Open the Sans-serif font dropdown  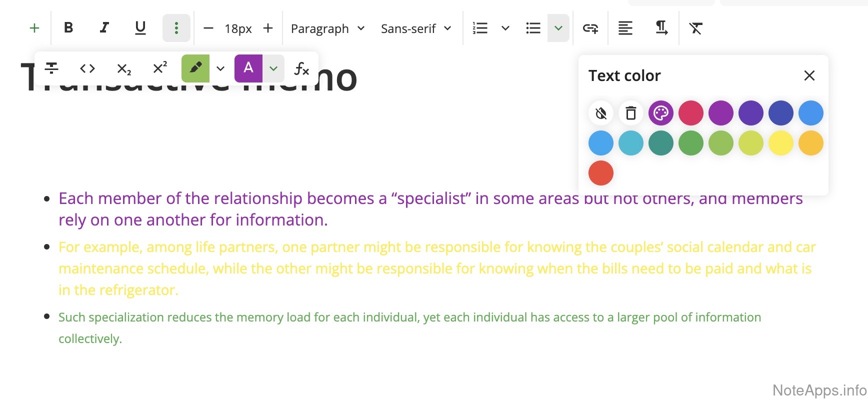(x=416, y=28)
